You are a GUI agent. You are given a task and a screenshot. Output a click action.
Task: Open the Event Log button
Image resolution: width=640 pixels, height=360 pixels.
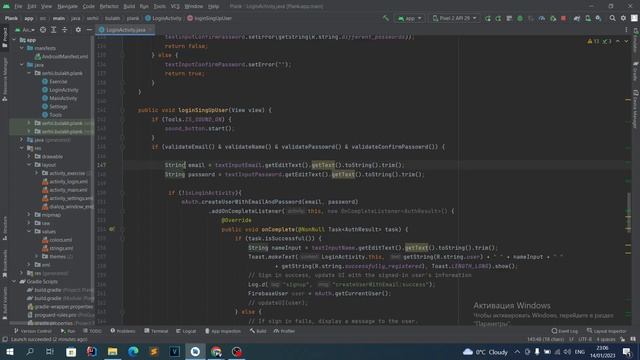pos(564,331)
